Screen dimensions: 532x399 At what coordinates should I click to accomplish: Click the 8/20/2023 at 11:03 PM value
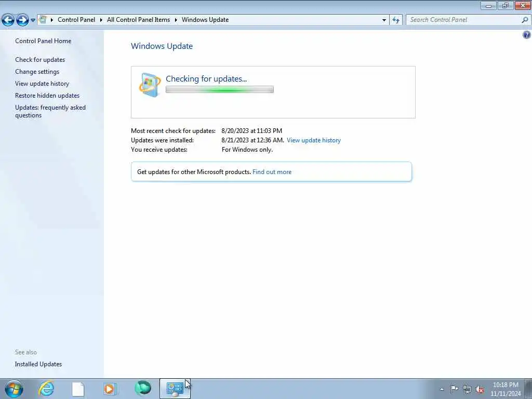click(x=252, y=131)
